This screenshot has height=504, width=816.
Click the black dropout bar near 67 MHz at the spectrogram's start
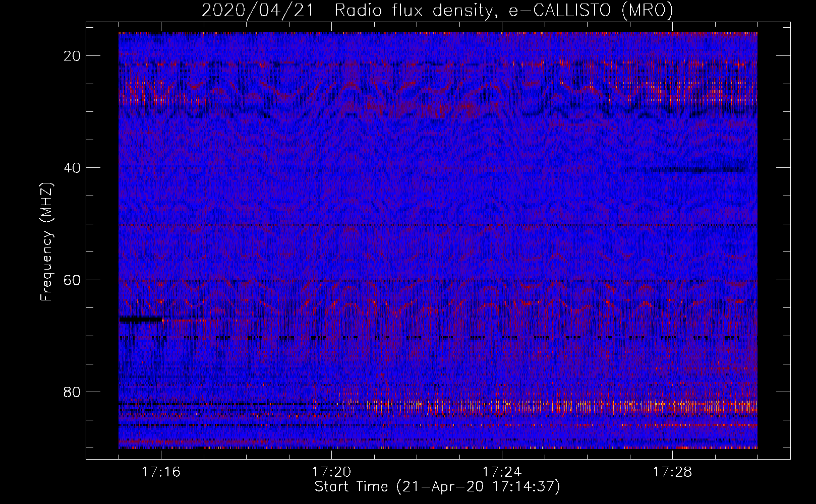tap(141, 319)
